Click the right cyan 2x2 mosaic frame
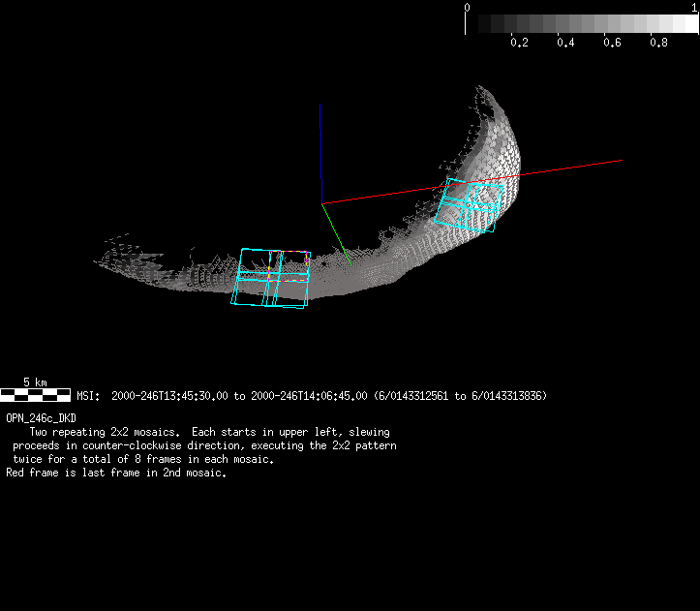Viewport: 700px width, 611px height. (471, 204)
